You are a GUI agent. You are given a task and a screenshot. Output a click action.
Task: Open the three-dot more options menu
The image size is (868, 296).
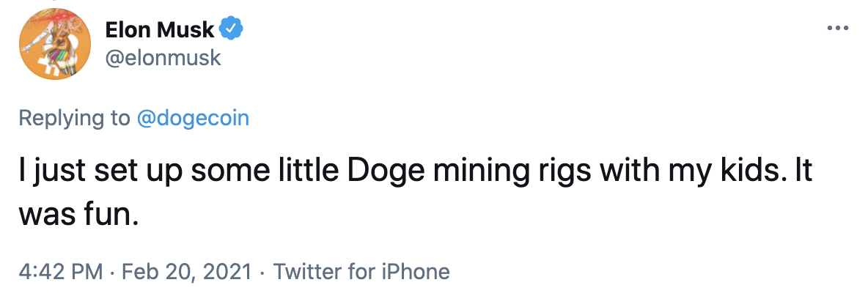tap(837, 29)
